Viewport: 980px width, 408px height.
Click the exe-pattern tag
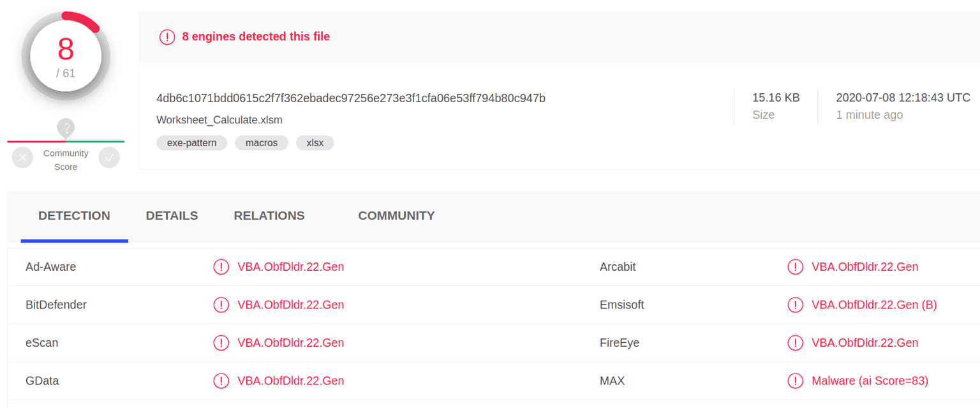192,143
